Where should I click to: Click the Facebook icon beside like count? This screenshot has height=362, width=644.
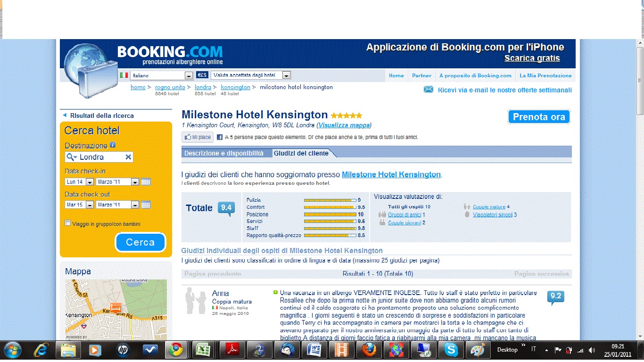tap(220, 137)
